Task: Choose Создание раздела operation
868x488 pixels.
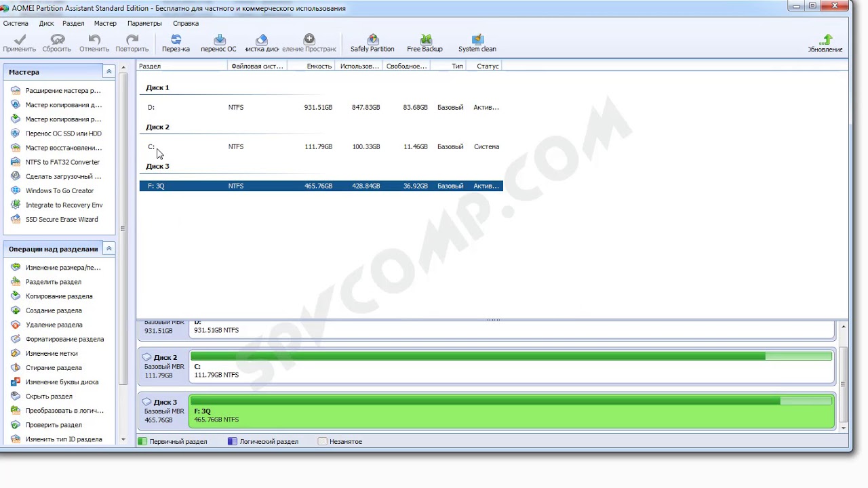Action: point(46,310)
